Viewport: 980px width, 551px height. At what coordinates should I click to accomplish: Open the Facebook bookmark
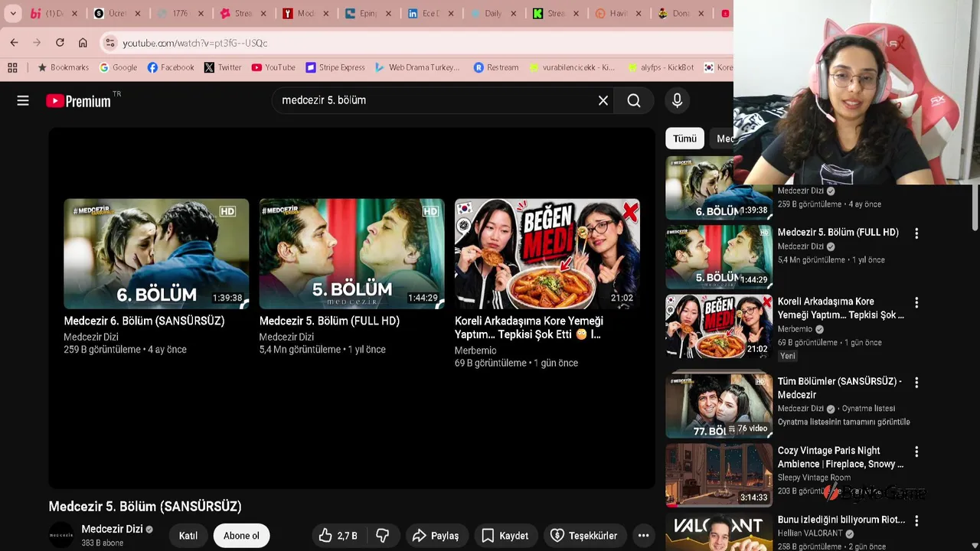[x=171, y=67]
